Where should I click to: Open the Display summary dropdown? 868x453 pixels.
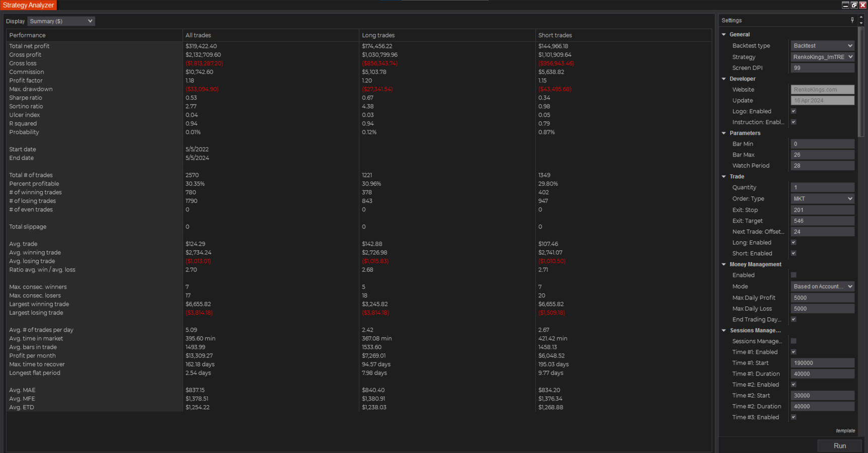pyautogui.click(x=61, y=21)
